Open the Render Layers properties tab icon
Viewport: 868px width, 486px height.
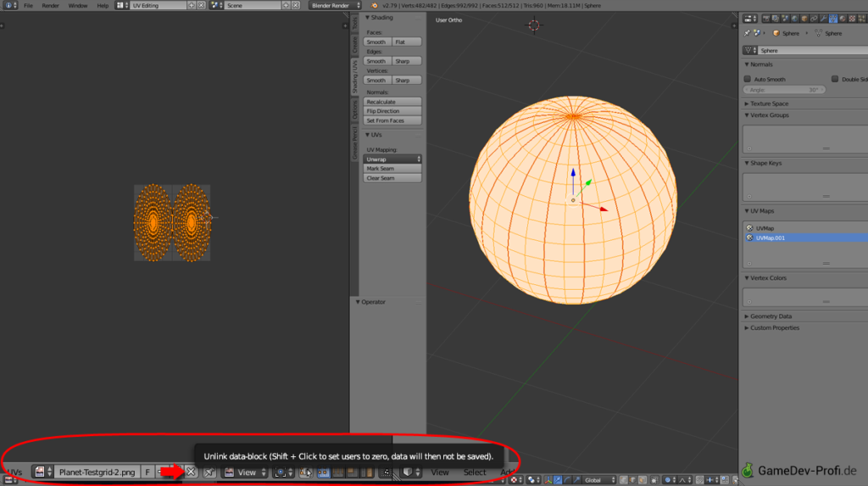(x=776, y=19)
